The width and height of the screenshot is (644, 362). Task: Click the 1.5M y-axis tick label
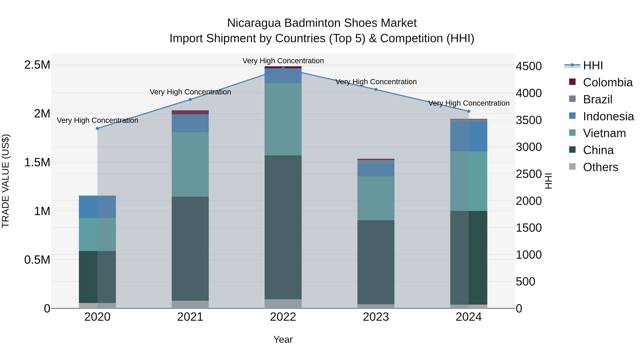(x=37, y=162)
